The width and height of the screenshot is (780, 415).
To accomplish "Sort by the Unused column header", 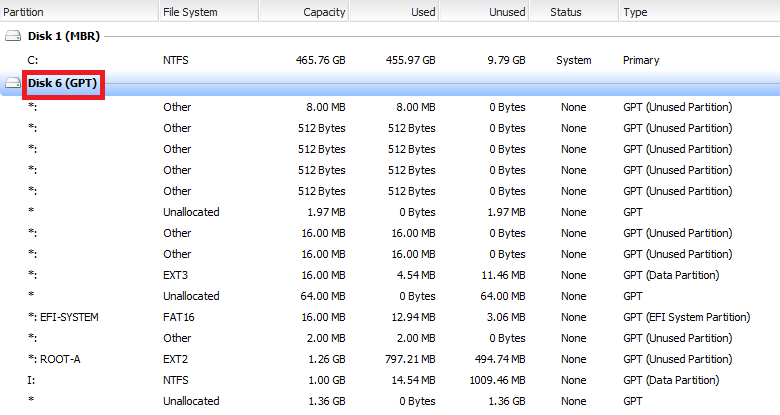I will (485, 11).
